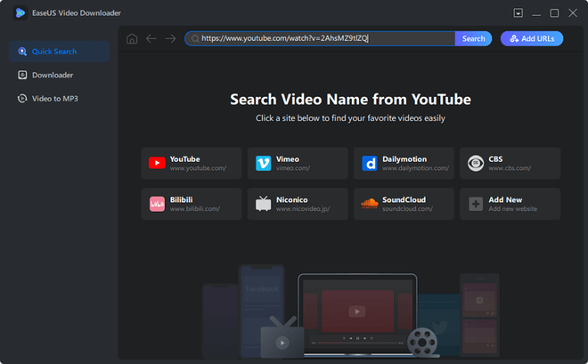Click the EaseUS Video Downloader app logo
Viewport: 588px width, 364px height.
coord(20,13)
